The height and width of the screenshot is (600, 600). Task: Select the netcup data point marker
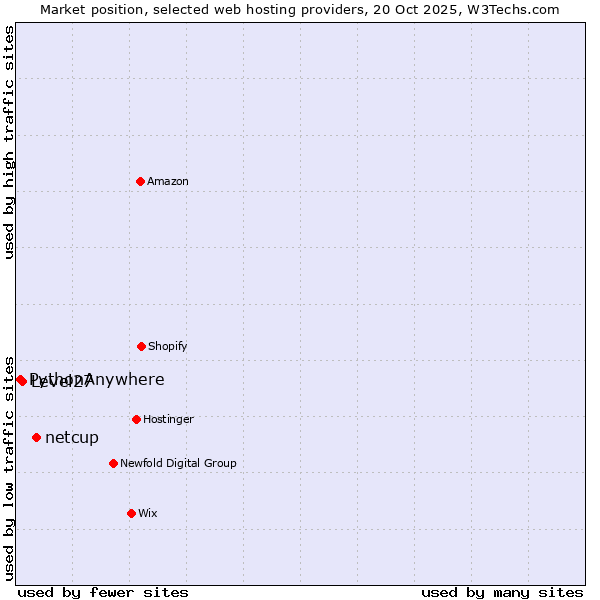pyautogui.click(x=37, y=437)
